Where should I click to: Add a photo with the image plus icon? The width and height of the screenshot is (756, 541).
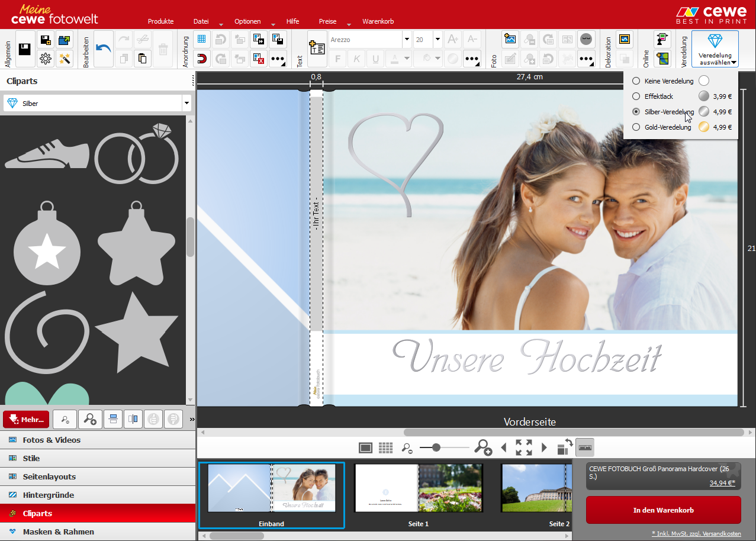pyautogui.click(x=510, y=40)
